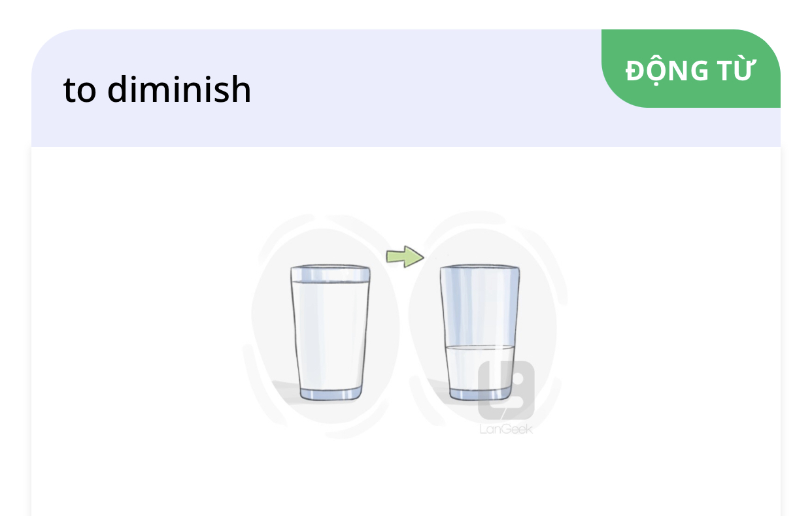Select the half-empty glass illustration
Screen dimensions: 812x516
point(481,333)
